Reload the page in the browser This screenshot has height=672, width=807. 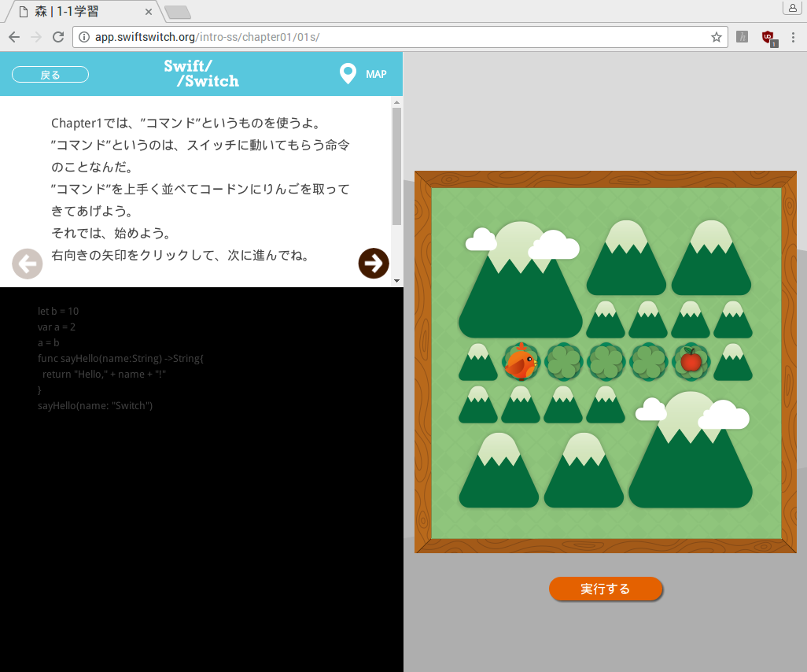click(x=57, y=37)
